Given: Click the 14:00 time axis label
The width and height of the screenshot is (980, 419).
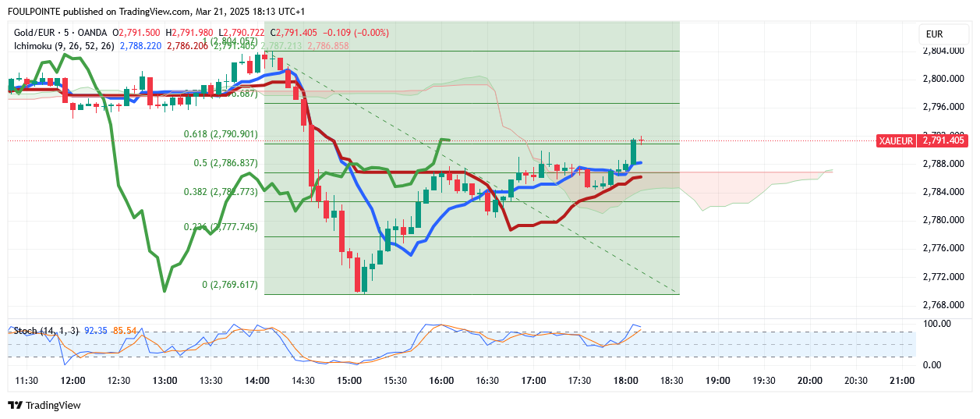Looking at the screenshot, I should 256,381.
